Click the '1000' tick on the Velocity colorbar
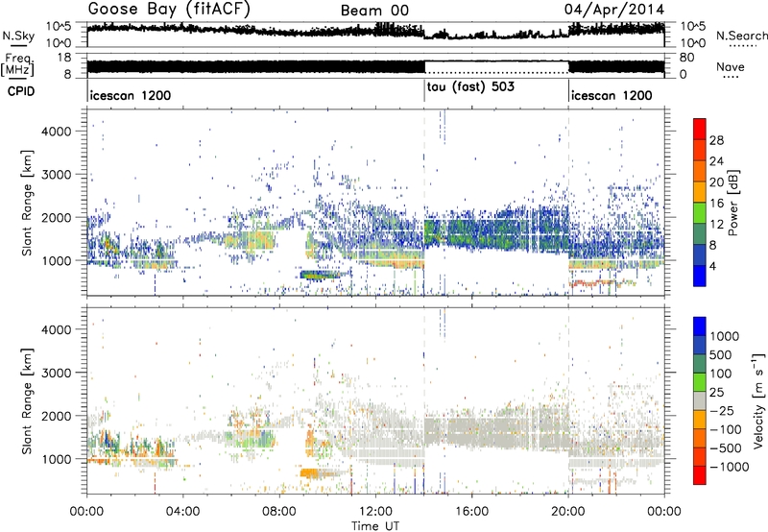The height and width of the screenshot is (532, 768). pos(724,336)
